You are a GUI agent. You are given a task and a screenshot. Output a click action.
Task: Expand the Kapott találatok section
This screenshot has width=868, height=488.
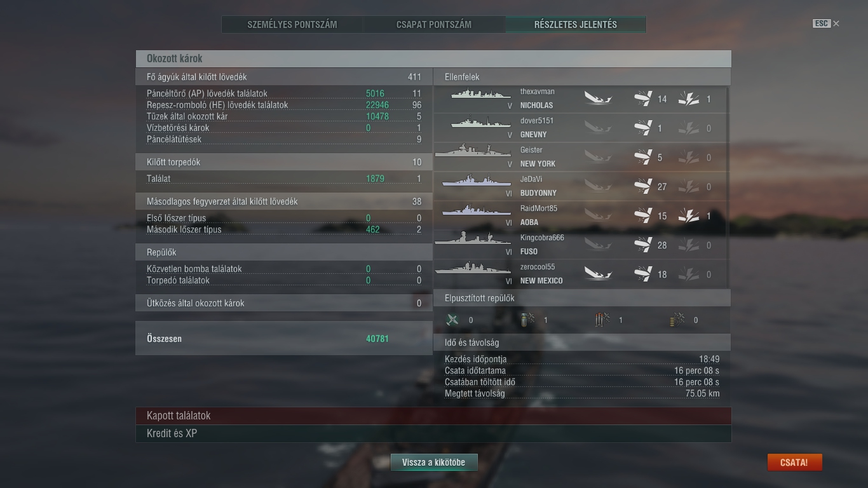coord(433,416)
